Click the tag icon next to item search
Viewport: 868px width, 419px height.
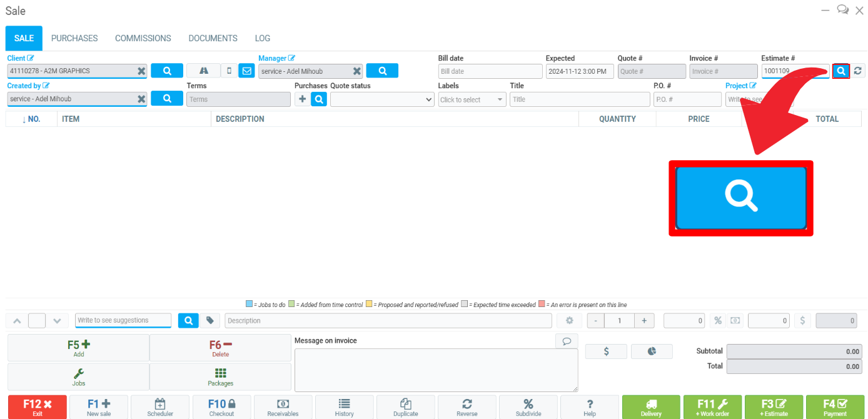tap(210, 321)
